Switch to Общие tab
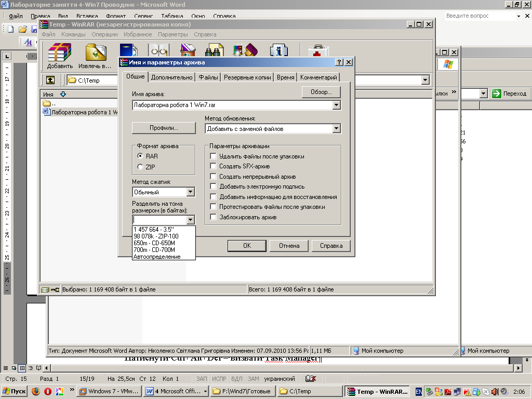The image size is (532, 399). point(136,76)
